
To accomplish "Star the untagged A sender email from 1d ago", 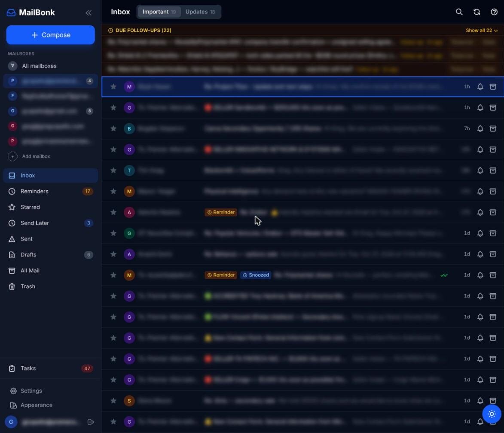I will 113,254.
